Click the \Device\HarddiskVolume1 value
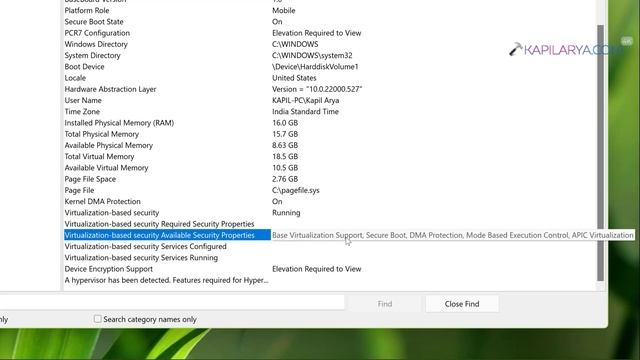640x360 pixels. point(315,67)
